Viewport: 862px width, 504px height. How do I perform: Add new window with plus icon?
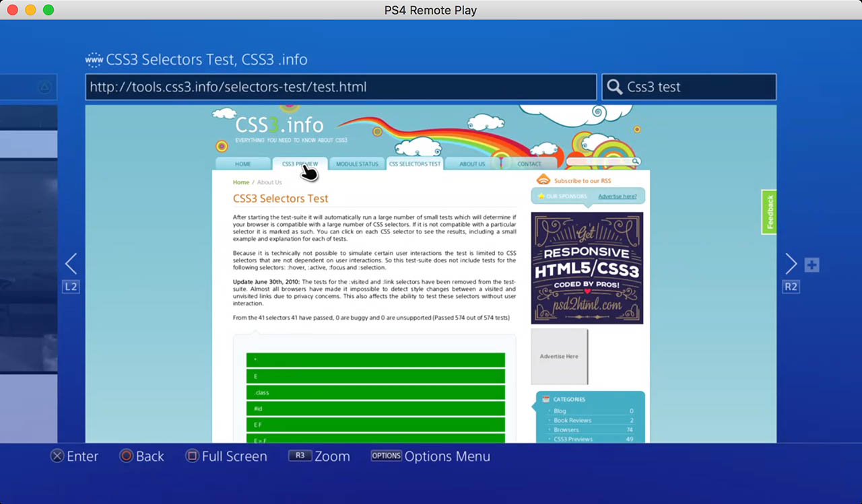[x=811, y=265]
